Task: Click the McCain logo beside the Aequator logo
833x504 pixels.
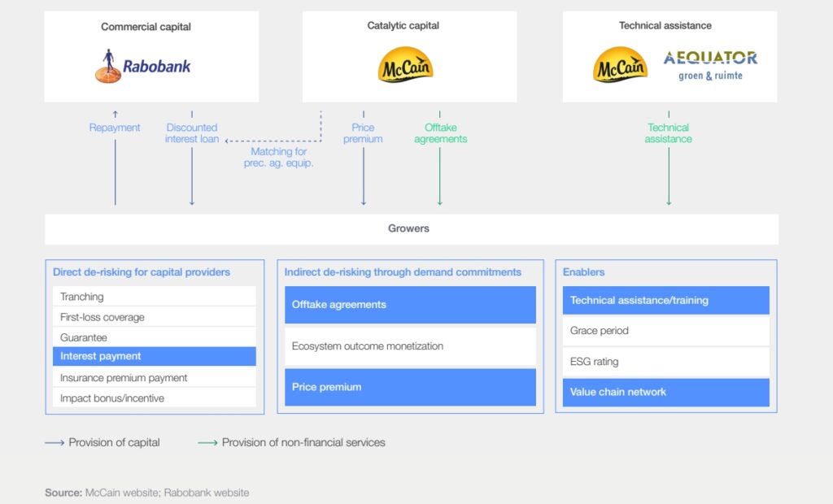Action: pyautogui.click(x=620, y=64)
